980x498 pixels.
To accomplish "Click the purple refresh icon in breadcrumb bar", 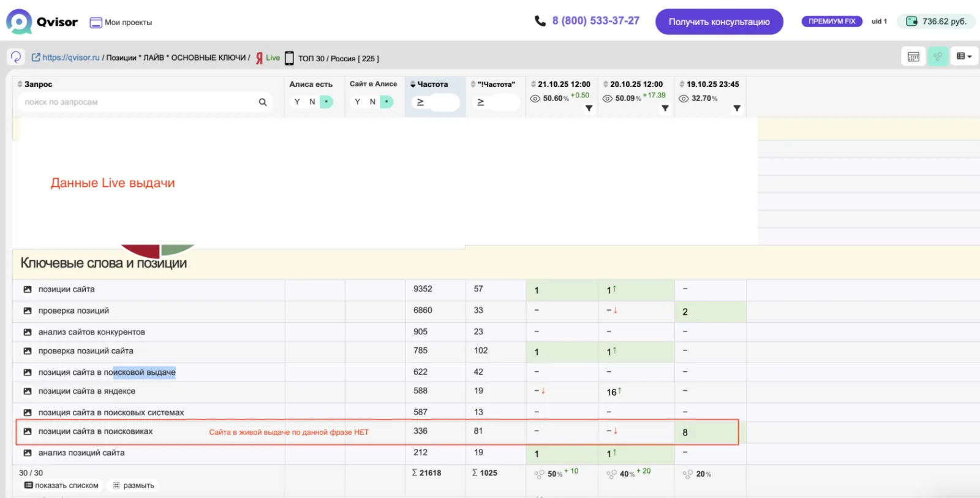I will pyautogui.click(x=16, y=57).
